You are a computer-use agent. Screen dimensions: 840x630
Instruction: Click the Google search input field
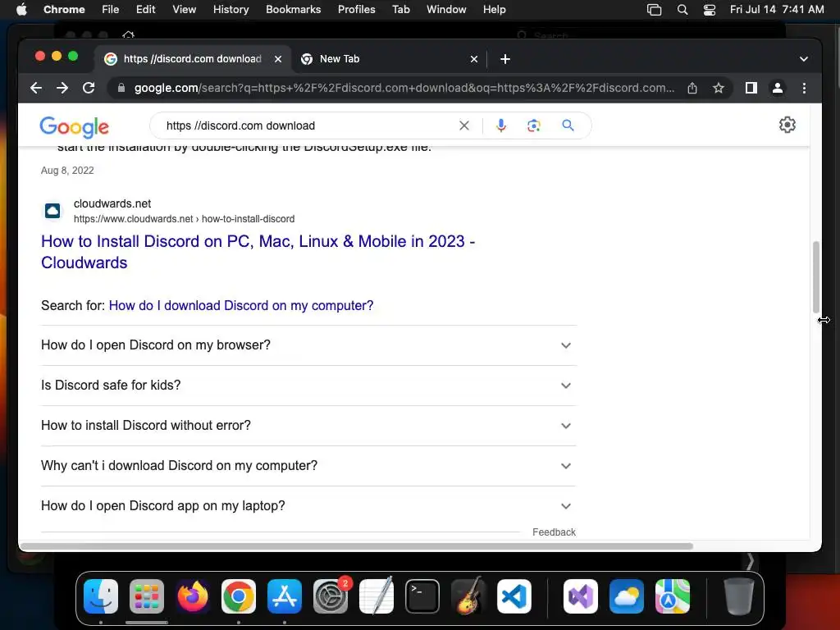click(x=308, y=126)
